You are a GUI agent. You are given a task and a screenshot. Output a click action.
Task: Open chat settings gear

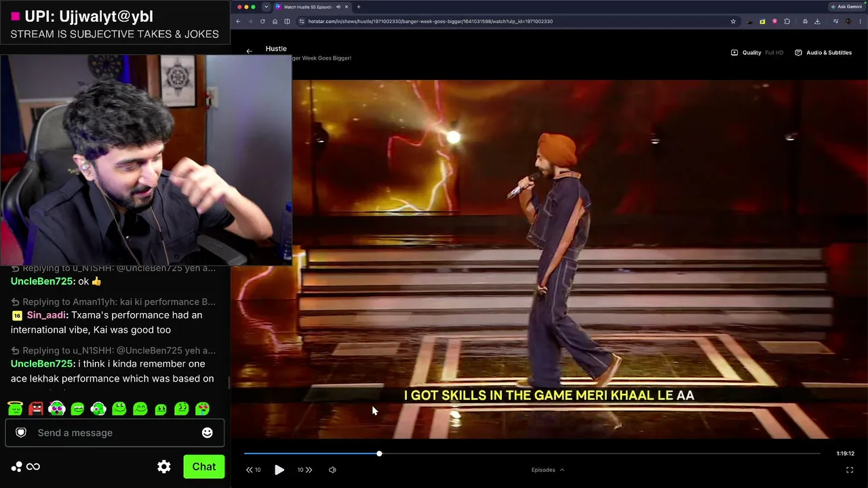[x=164, y=467]
